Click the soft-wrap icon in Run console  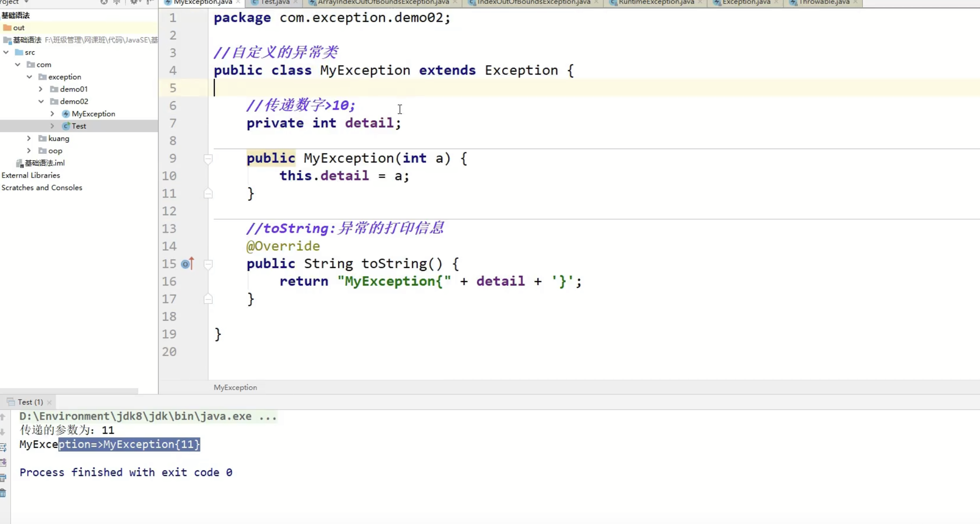[x=3, y=447]
